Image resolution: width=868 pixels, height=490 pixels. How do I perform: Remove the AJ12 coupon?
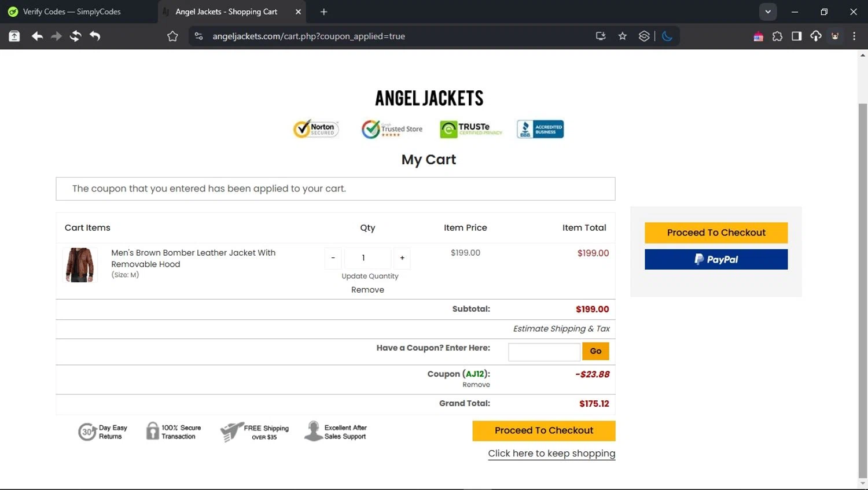tap(476, 385)
